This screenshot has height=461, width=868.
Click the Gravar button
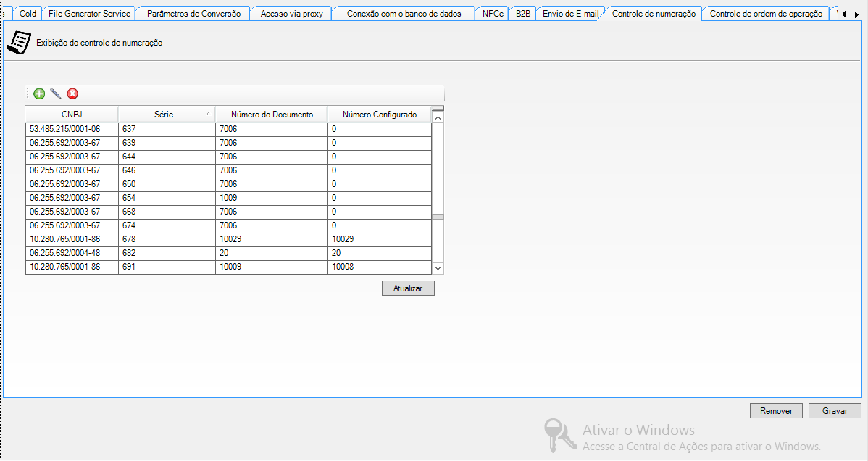click(835, 410)
